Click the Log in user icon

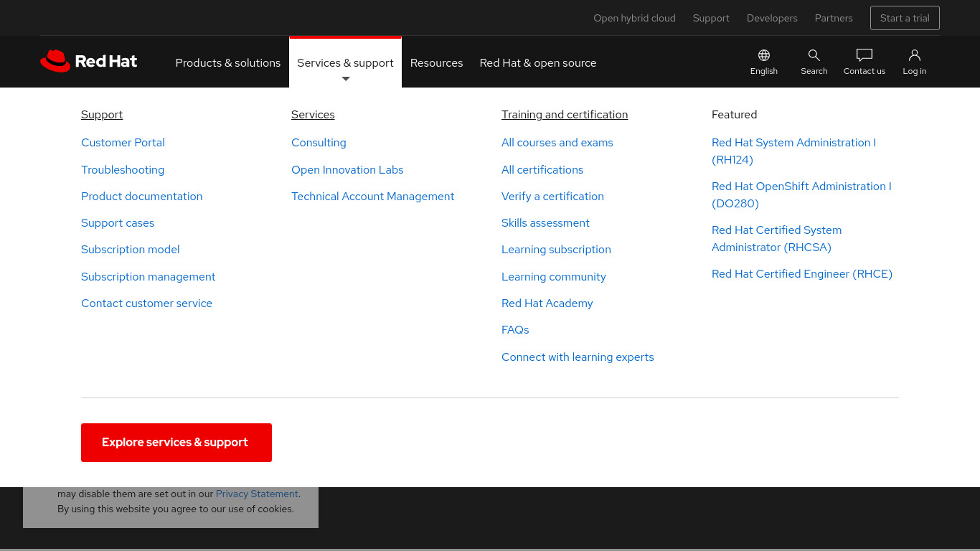click(x=915, y=55)
